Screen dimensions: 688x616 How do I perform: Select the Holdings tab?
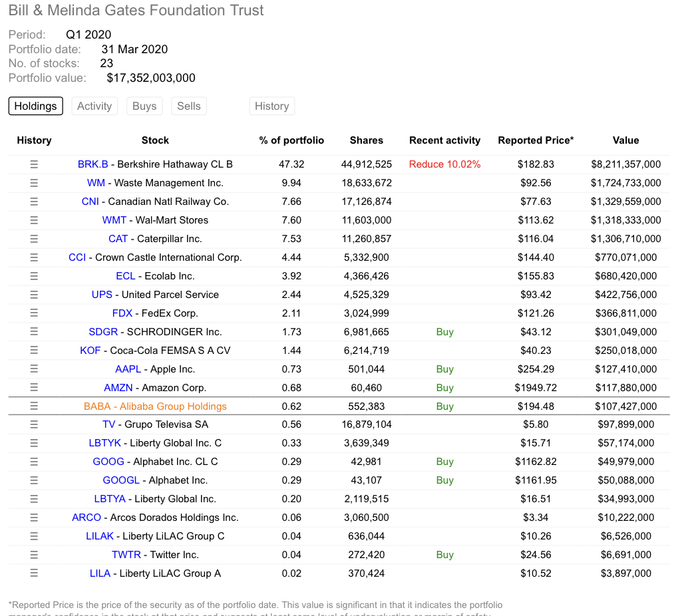(35, 106)
